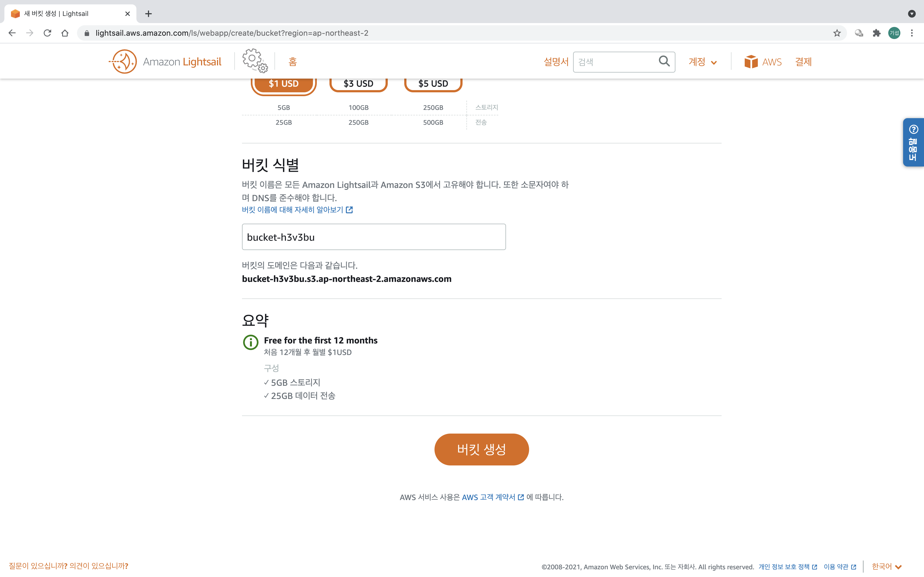
Task: Click the search magnifier icon
Action: [664, 61]
